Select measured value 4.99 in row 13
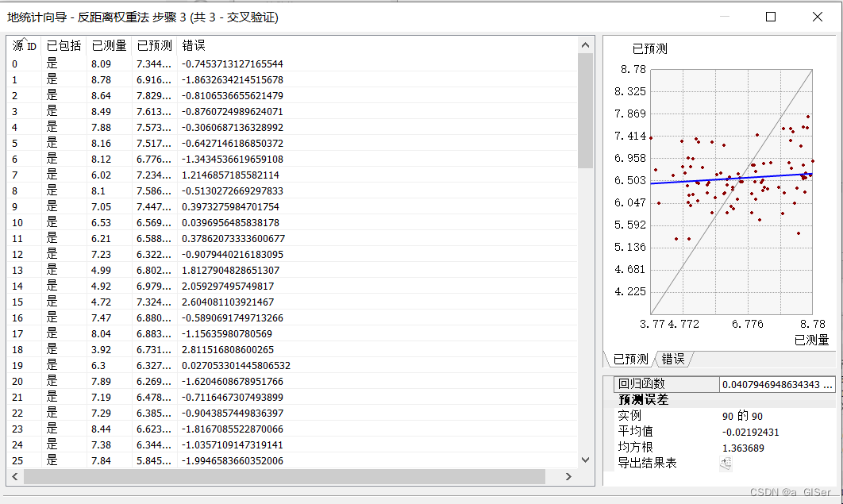This screenshot has height=504, width=843. [101, 271]
